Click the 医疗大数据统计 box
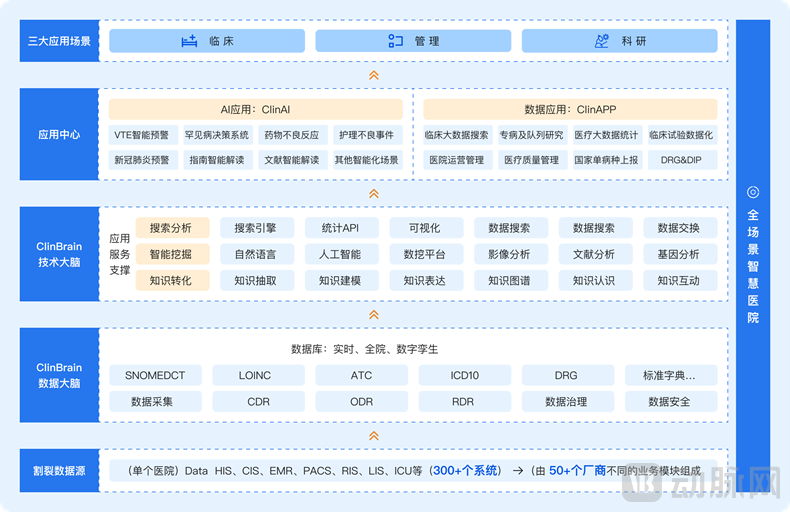Viewport: 790px width, 512px height. click(608, 135)
